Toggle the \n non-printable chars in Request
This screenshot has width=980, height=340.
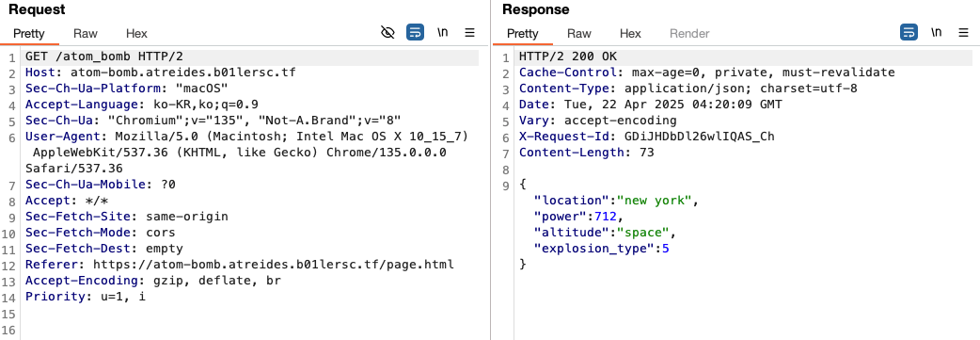point(442,33)
